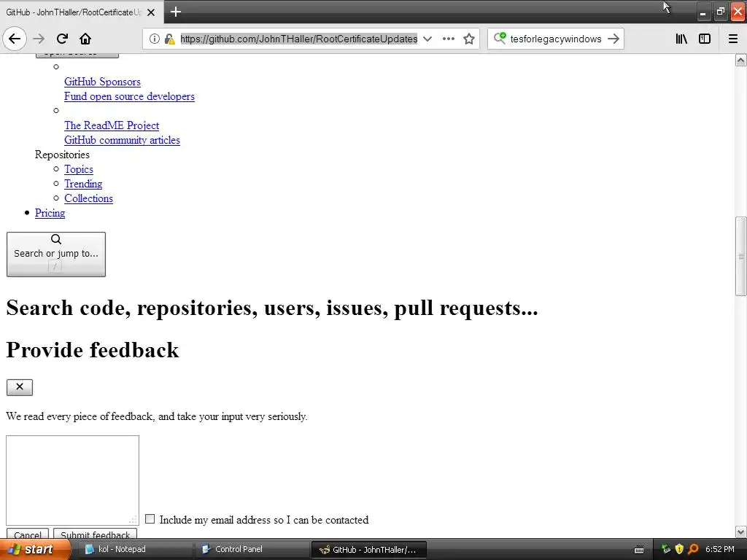The image size is (747, 560).
Task: Click into the feedback text area
Action: tap(72, 480)
